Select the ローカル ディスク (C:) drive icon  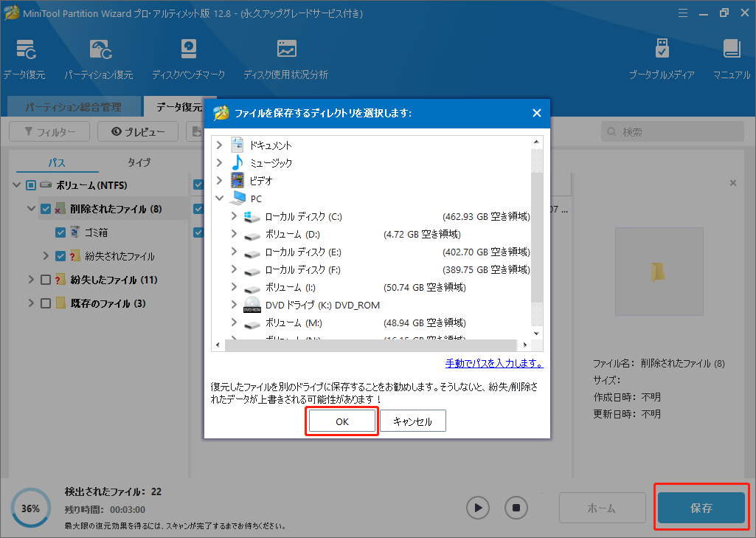[252, 217]
